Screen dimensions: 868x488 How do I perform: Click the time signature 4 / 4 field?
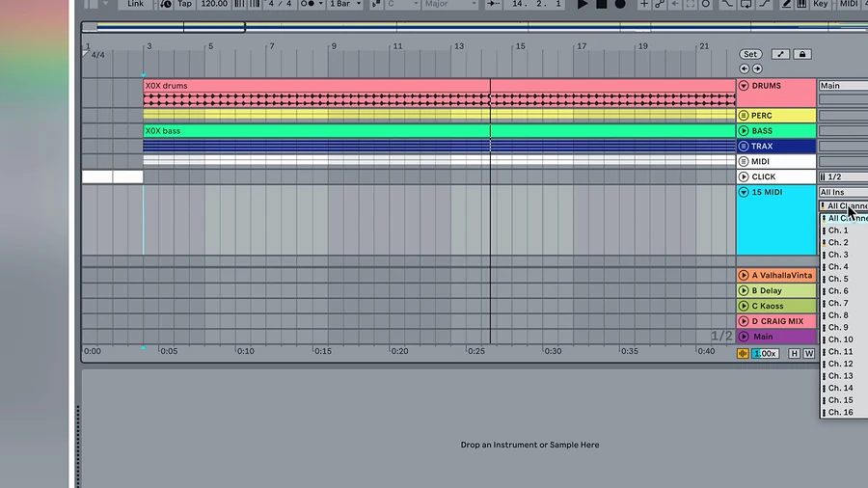(280, 4)
